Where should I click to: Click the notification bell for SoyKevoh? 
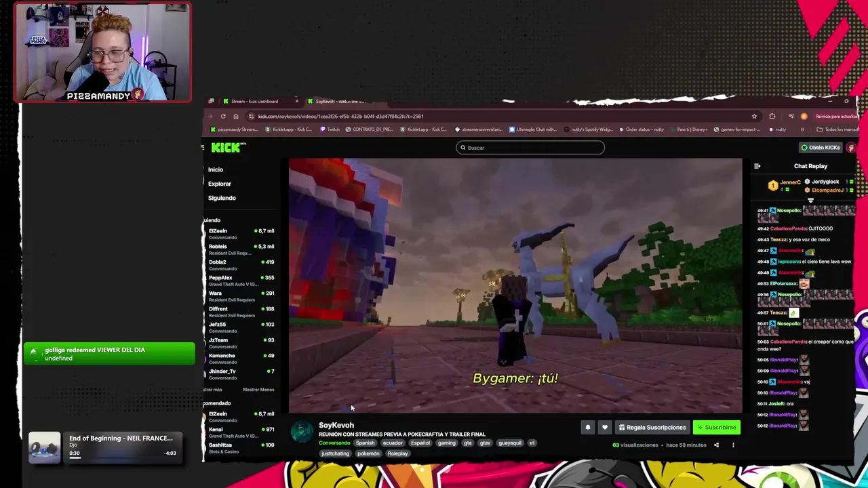(588, 428)
